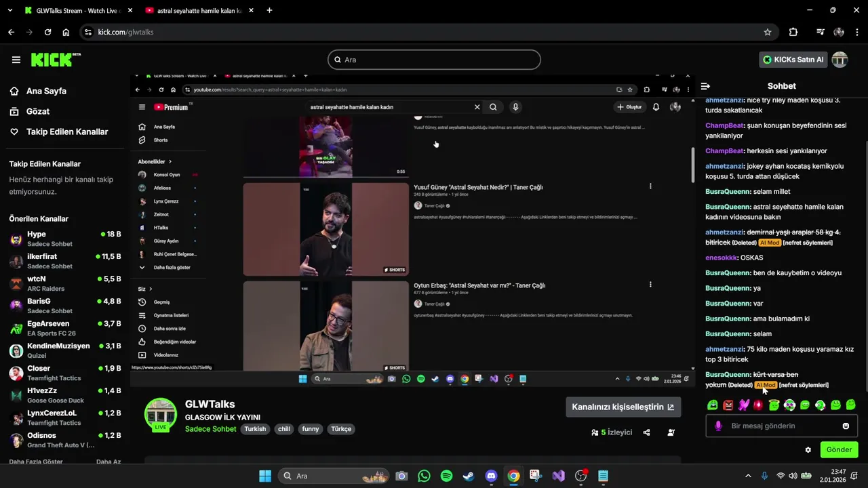
Task: Insert the crying green emote
Action: click(713, 405)
